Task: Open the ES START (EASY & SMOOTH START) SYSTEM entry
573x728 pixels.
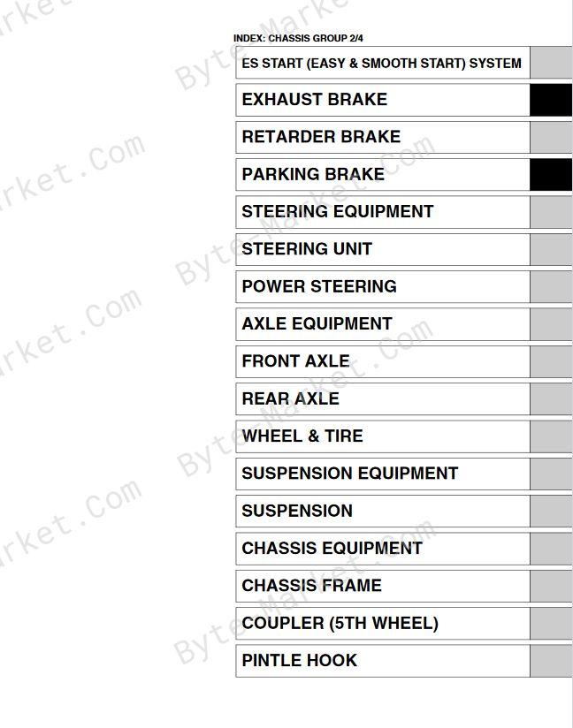Action: pos(383,63)
